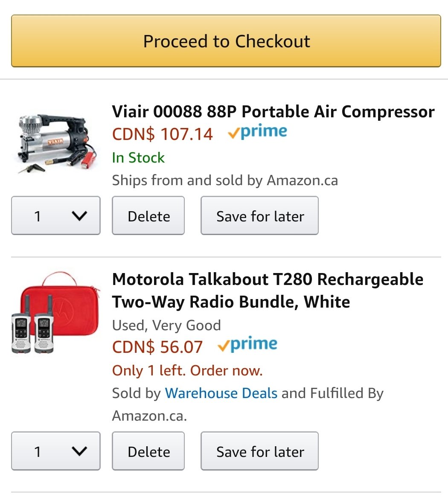Expand the quantity dropdown for the air compressor
448x497 pixels.
point(56,215)
